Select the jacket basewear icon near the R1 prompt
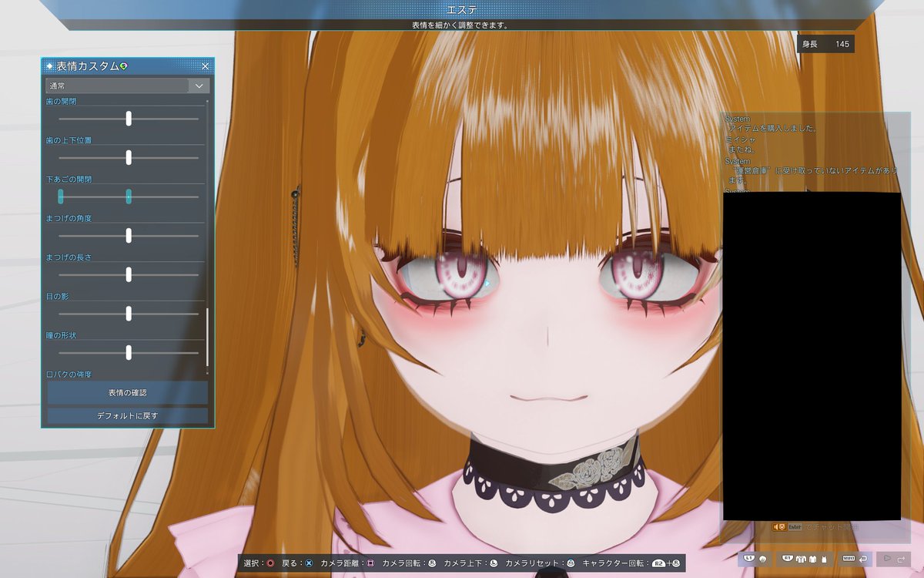924x578 pixels. 813,558
